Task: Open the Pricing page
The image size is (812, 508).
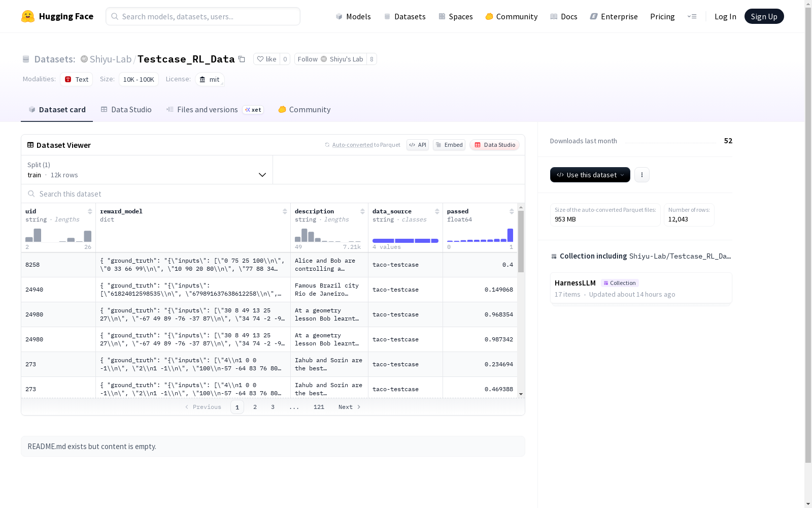Action: pos(662,16)
